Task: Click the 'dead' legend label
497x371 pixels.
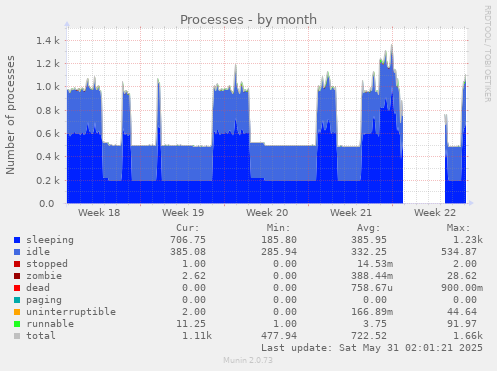Action: [x=38, y=288]
